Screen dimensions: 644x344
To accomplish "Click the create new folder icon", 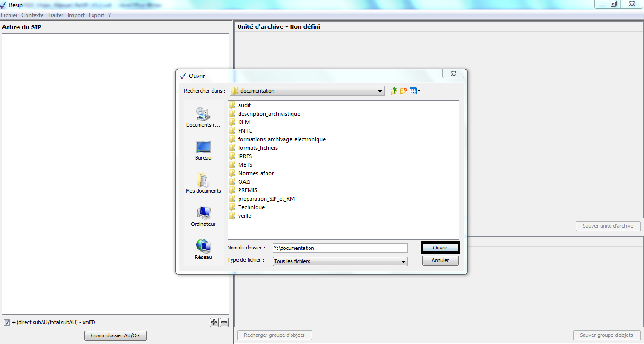I will coord(404,91).
